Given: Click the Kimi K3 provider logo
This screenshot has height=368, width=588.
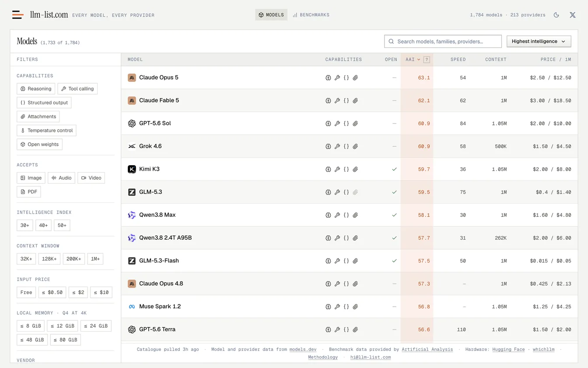Looking at the screenshot, I should 132,169.
